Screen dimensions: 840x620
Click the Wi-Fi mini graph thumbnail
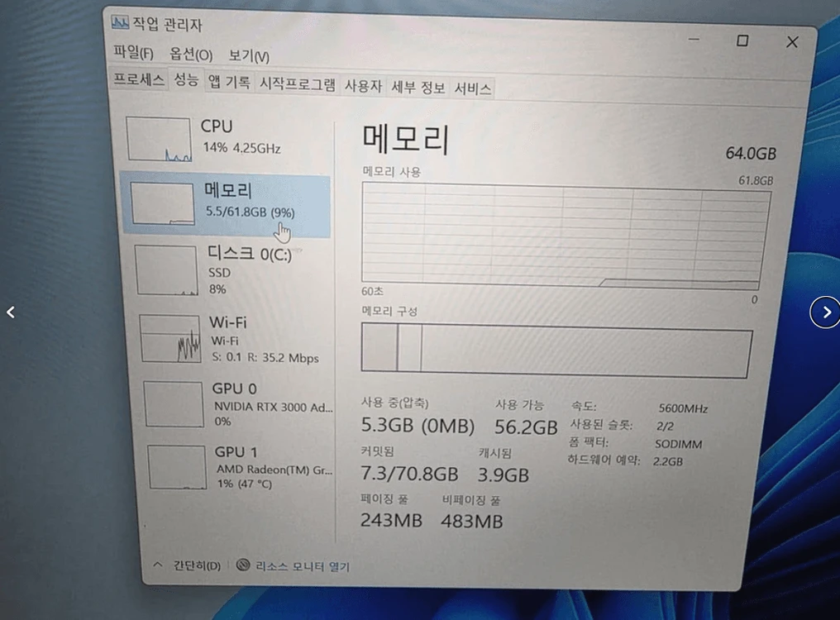click(x=170, y=339)
